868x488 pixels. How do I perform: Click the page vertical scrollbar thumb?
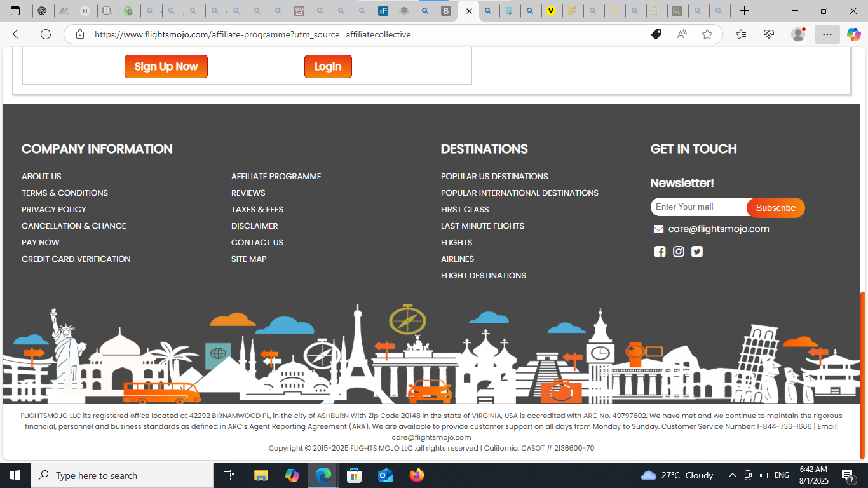click(x=863, y=376)
